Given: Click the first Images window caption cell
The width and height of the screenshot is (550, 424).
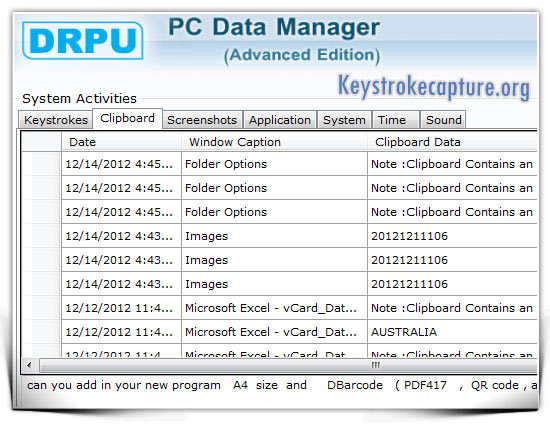Looking at the screenshot, I should pos(274,236).
